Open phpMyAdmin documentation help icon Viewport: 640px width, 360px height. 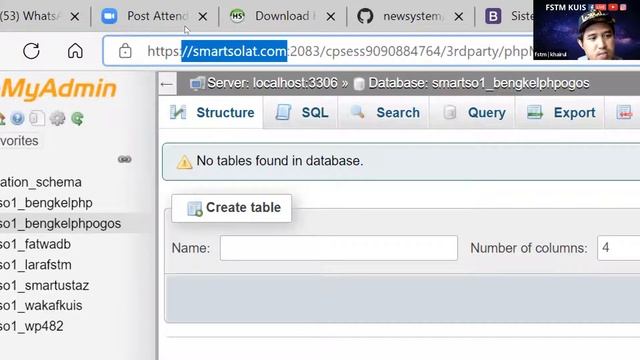point(18,118)
